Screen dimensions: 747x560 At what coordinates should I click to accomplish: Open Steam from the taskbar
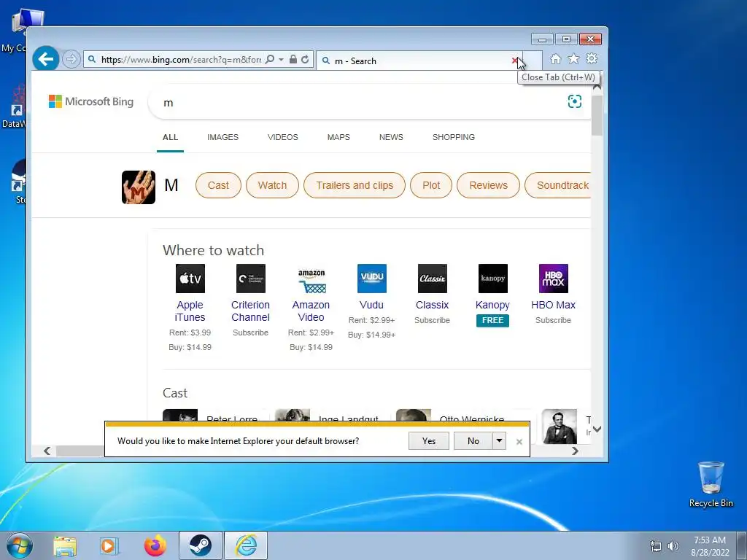(201, 545)
